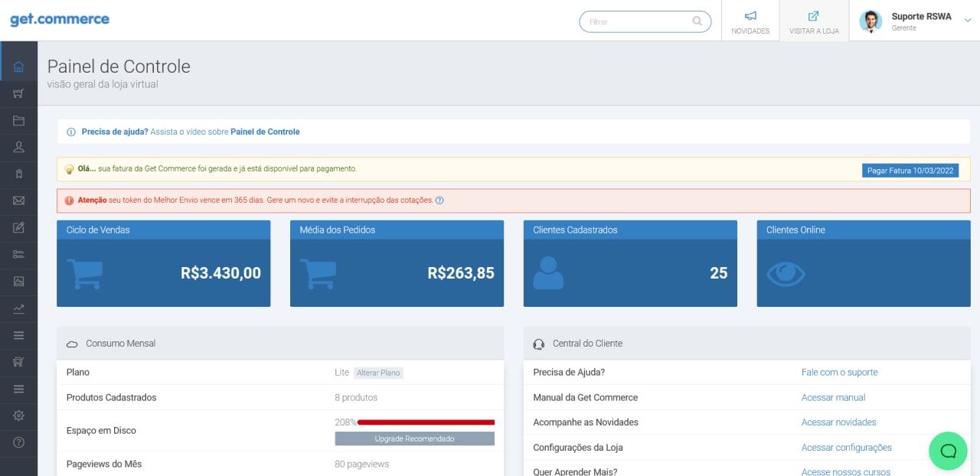
Task: Select the person icon in the sidebar
Action: 18,147
